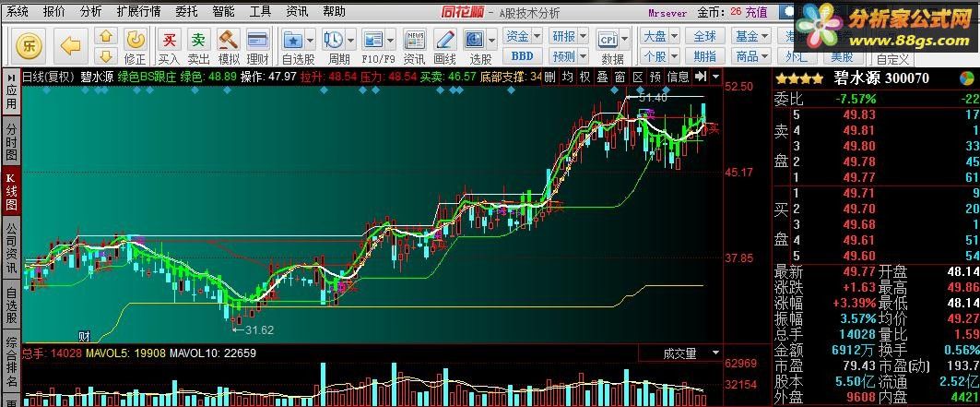Viewport: 980px width, 407px height.
Task: Switch to the 自选股 side tab
Action: click(11, 305)
